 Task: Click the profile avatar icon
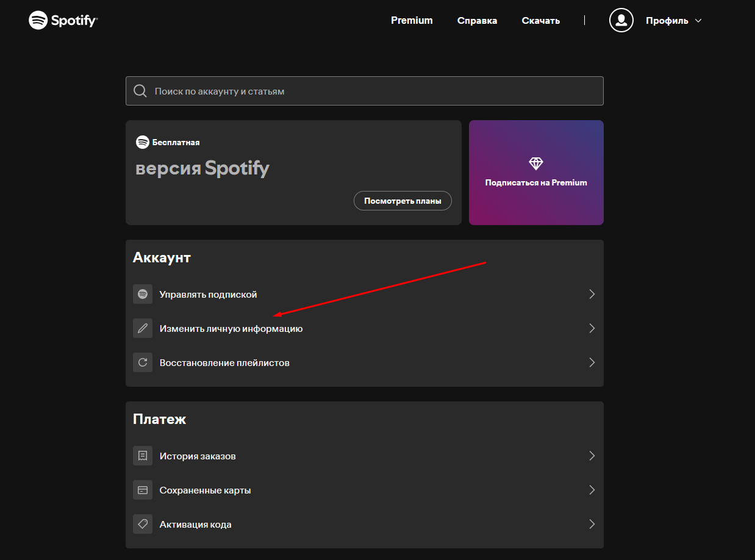coord(621,20)
